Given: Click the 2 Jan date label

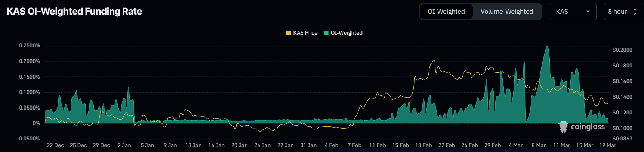Looking at the screenshot, I should click(x=124, y=145).
